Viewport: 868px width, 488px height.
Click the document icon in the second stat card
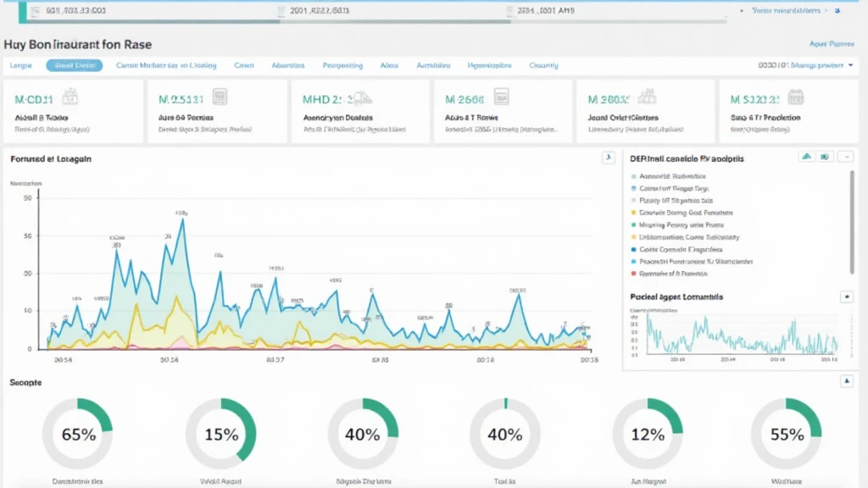(220, 97)
